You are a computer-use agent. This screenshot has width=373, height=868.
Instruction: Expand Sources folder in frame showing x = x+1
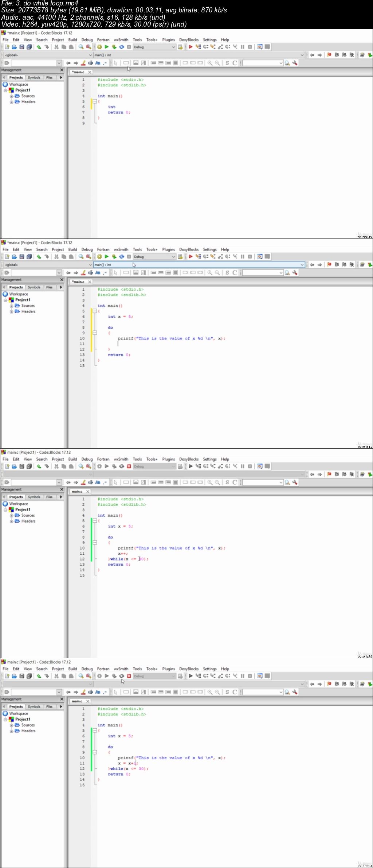coord(11,725)
